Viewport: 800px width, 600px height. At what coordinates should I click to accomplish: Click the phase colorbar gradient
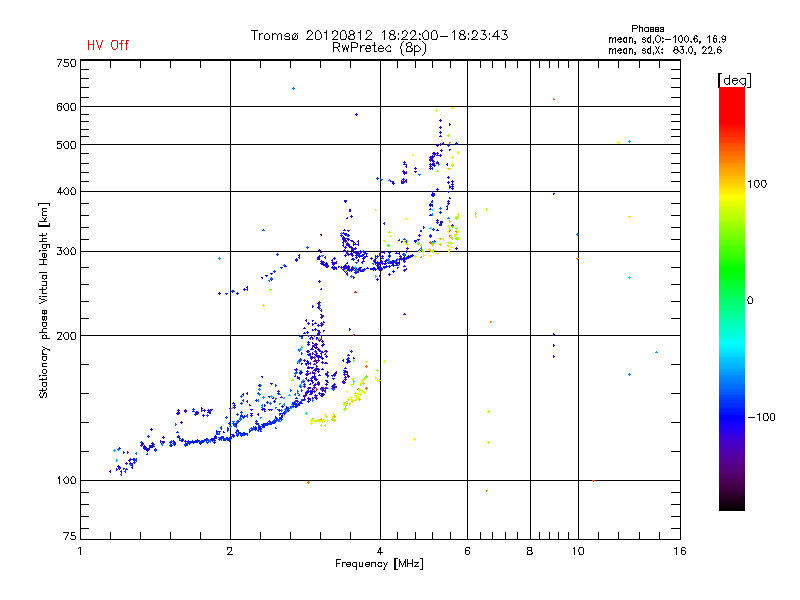tap(732, 299)
